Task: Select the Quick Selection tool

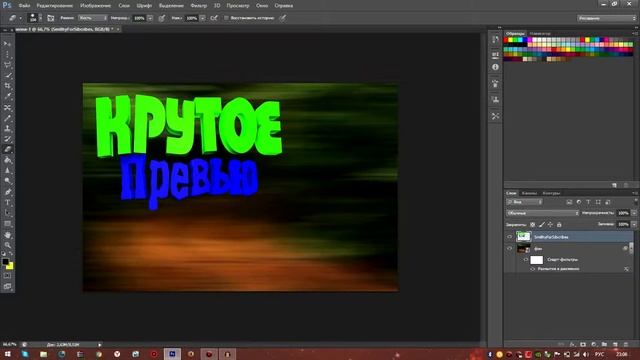Action: click(7, 76)
